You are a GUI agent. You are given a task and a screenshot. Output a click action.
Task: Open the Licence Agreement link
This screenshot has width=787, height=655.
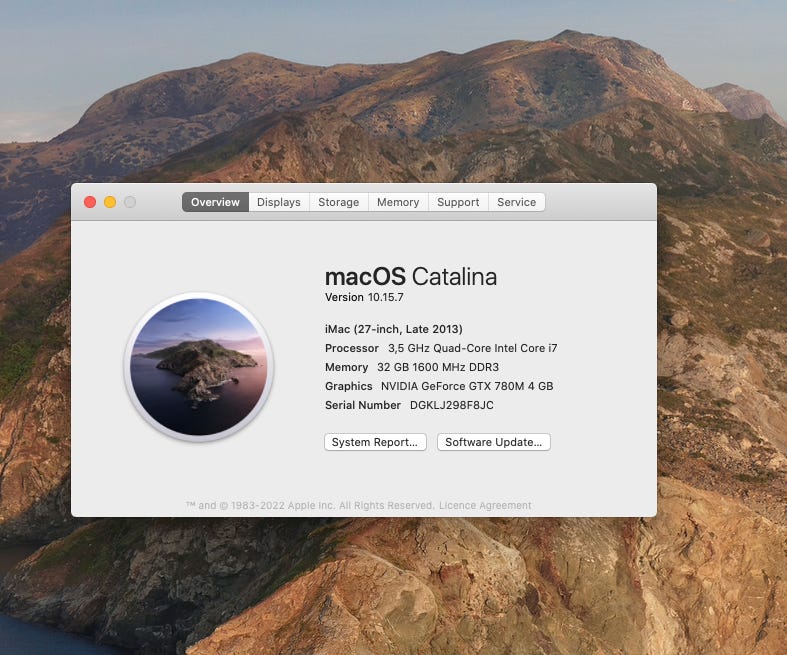(485, 505)
